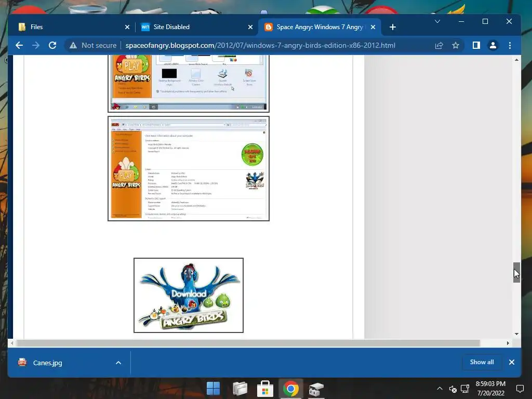Image resolution: width=532 pixels, height=399 pixels.
Task: Open the browser side panel
Action: coord(476,45)
